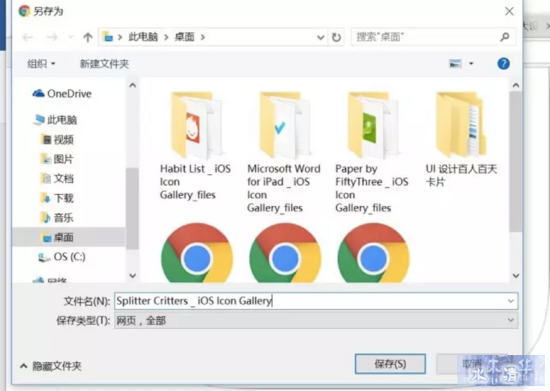Collapse the 隐藏文件夹 folder pane
The width and height of the screenshot is (550, 391).
pyautogui.click(x=51, y=366)
